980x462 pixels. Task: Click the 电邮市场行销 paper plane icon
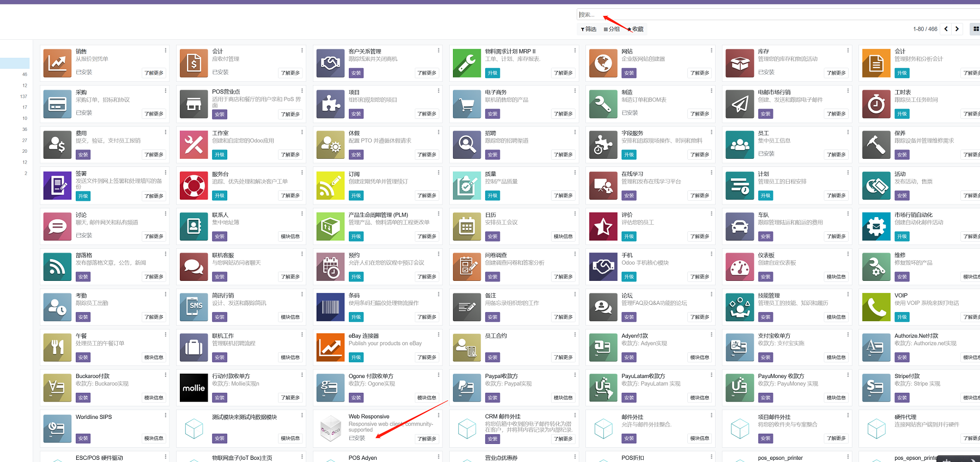tap(740, 104)
